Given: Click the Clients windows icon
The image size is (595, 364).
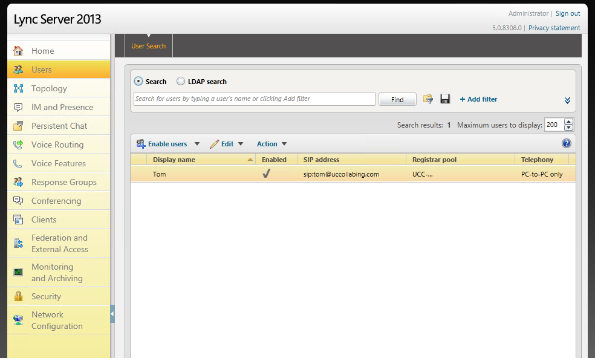Looking at the screenshot, I should (18, 219).
